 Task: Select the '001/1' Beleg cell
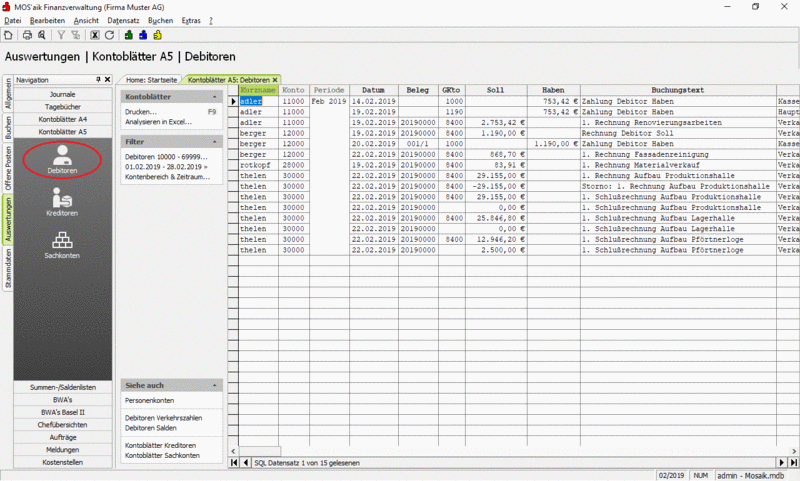418,144
